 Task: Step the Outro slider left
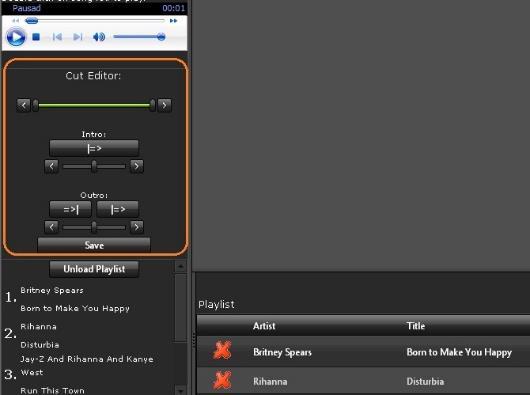click(51, 227)
